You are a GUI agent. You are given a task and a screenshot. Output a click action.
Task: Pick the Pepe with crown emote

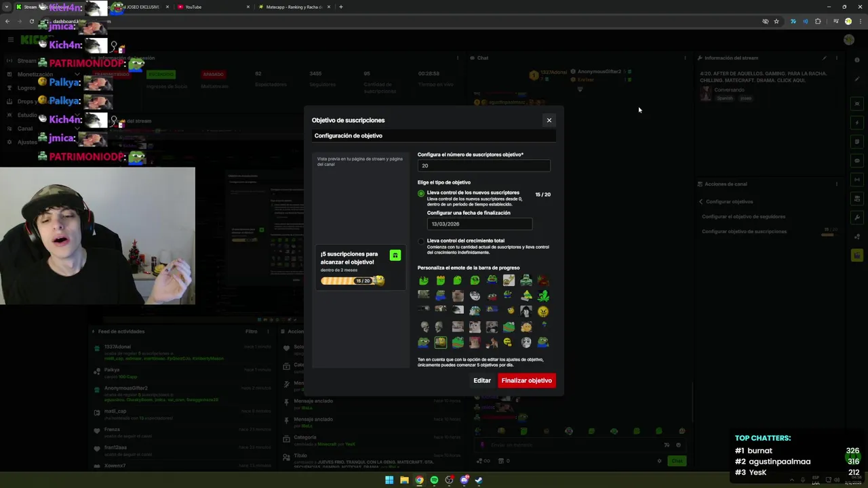click(441, 280)
